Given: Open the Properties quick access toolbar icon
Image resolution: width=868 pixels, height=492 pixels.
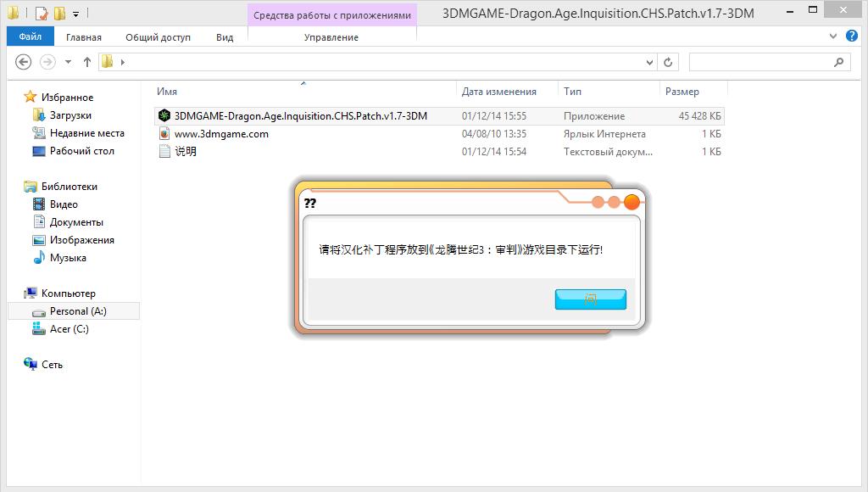Looking at the screenshot, I should click(x=42, y=13).
